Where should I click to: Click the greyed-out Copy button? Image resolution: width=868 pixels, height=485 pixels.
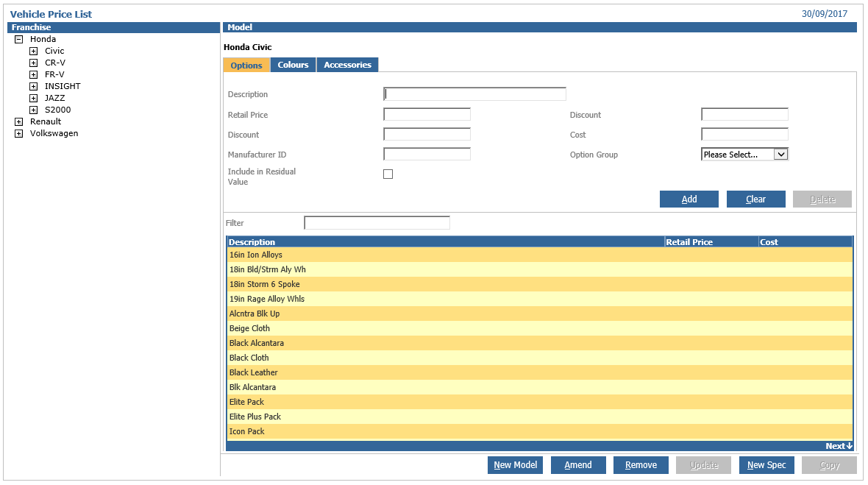click(829, 465)
